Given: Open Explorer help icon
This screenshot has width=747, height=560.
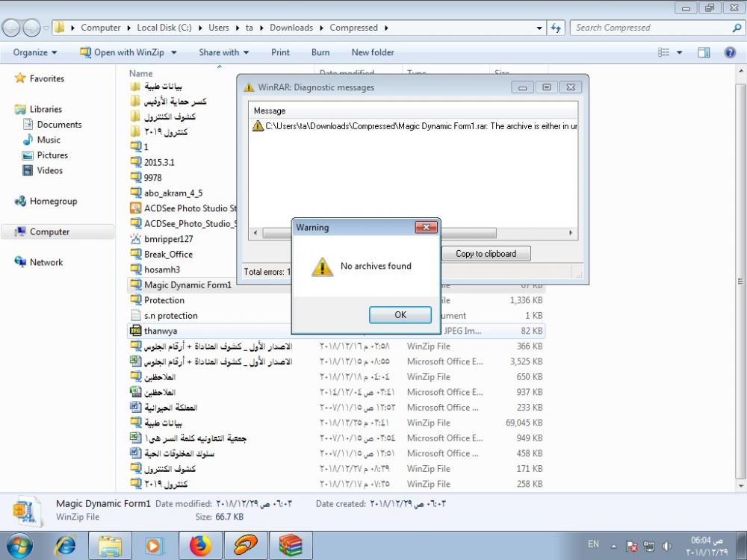Looking at the screenshot, I should 729,52.
